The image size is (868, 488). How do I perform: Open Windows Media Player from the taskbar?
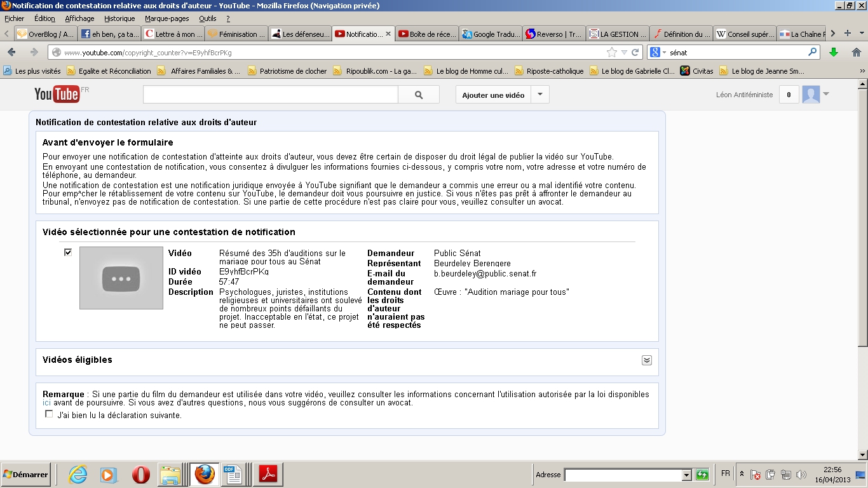click(x=109, y=475)
